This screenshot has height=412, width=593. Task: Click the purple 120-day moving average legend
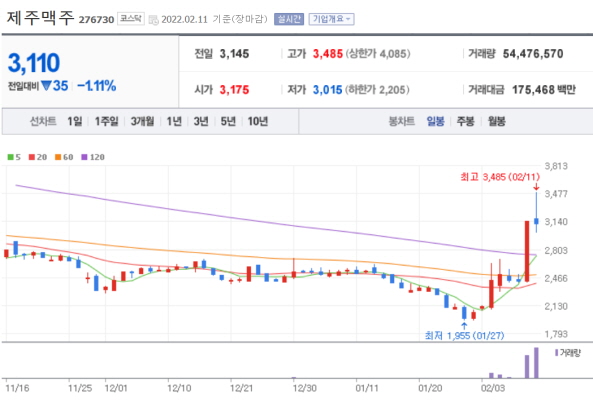[x=93, y=157]
